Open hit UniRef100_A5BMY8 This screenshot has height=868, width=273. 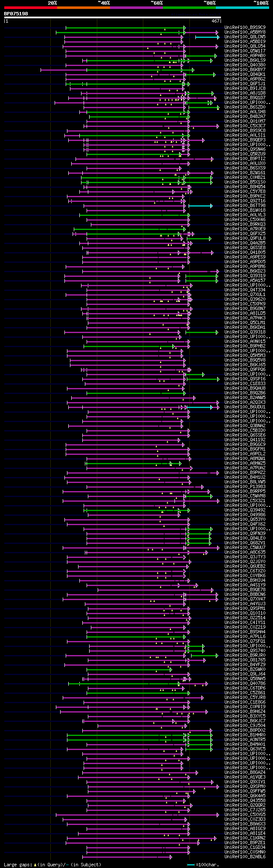click(245, 32)
